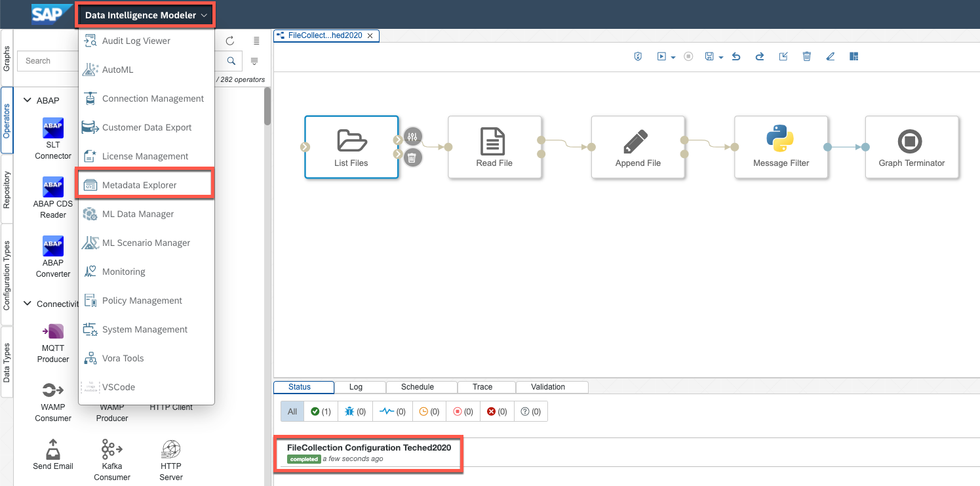The image size is (980, 486).
Task: Toggle the layout panel icon in toolbar
Action: tap(854, 57)
